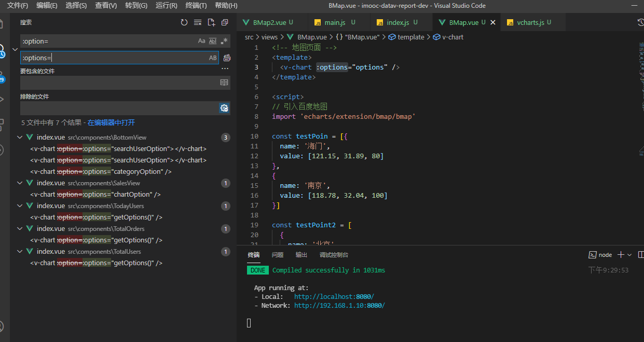Open the localhost:8080 link in terminal
The height and width of the screenshot is (342, 644).
coord(334,296)
